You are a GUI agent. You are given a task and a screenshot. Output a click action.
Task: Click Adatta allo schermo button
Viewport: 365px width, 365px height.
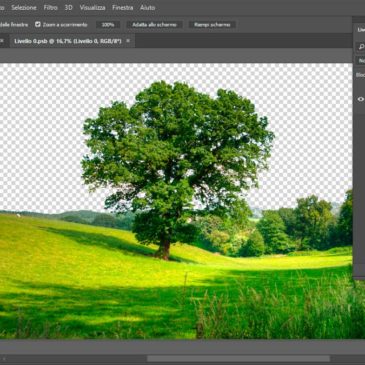click(154, 25)
